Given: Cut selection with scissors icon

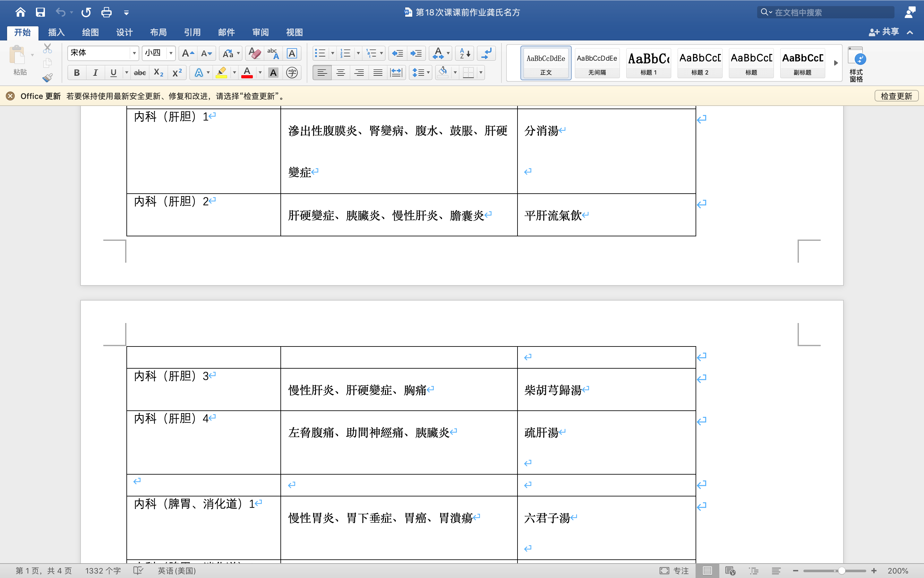Looking at the screenshot, I should (x=47, y=48).
